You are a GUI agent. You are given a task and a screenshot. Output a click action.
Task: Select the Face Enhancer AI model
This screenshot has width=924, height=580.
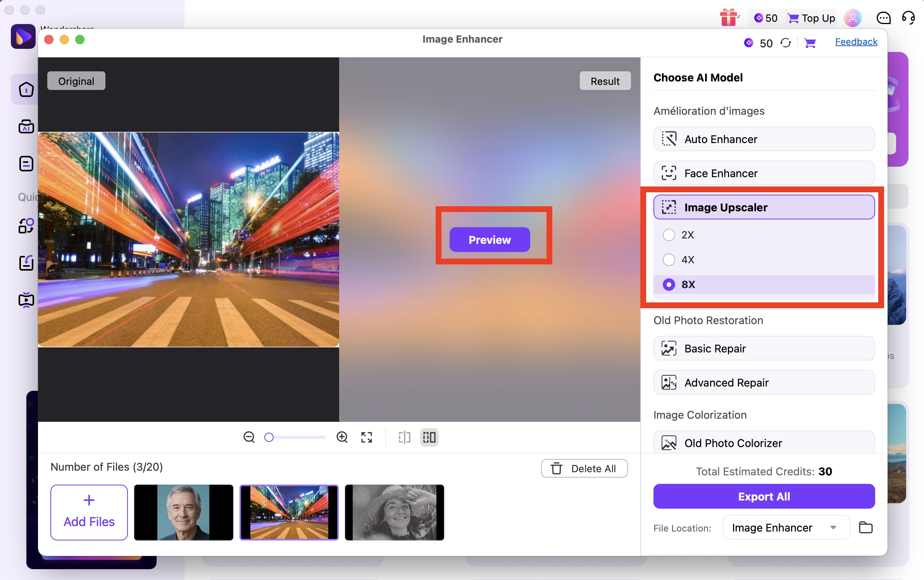click(763, 173)
